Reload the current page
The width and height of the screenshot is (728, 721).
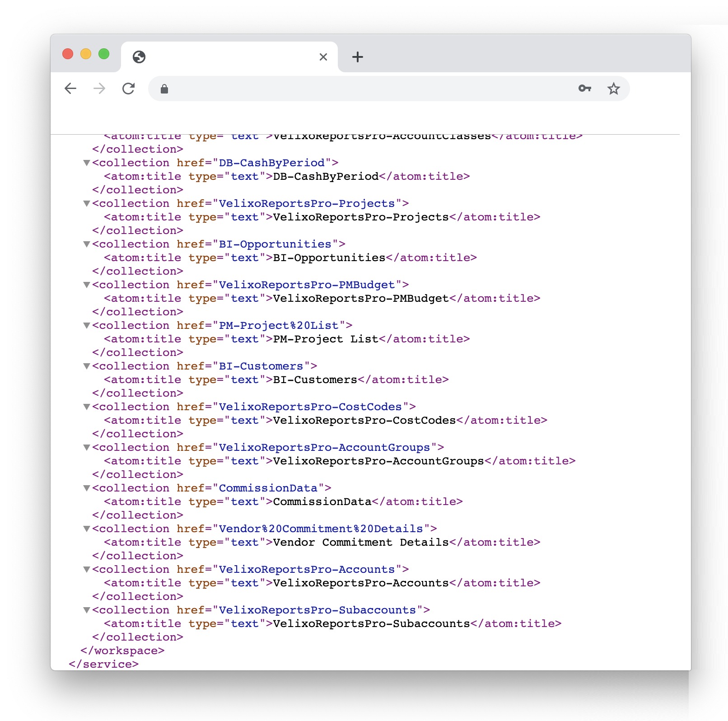click(129, 89)
